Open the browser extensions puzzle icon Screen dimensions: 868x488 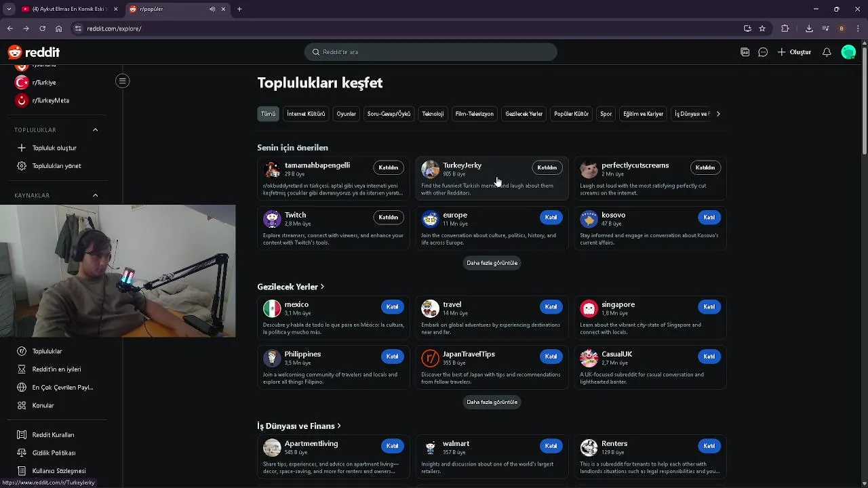pyautogui.click(x=785, y=28)
